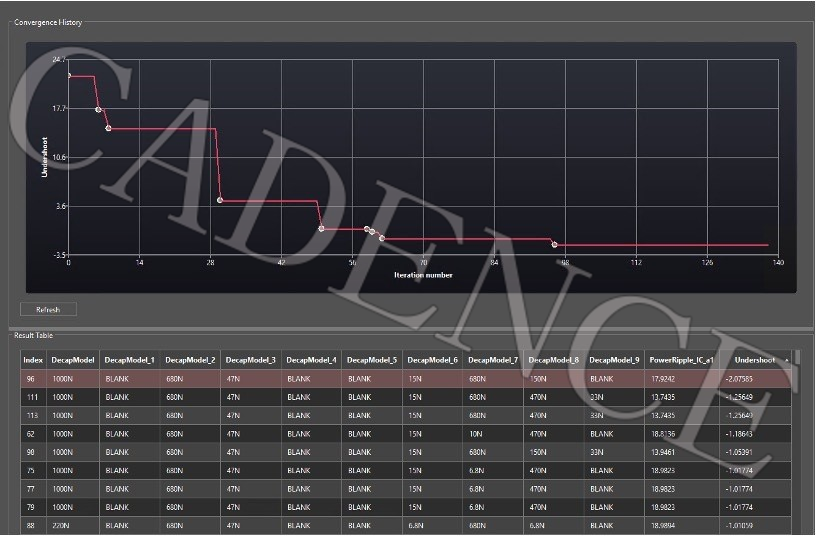The image size is (816, 536).
Task: Select the marker near iteration 62
Action: pyautogui.click(x=382, y=238)
